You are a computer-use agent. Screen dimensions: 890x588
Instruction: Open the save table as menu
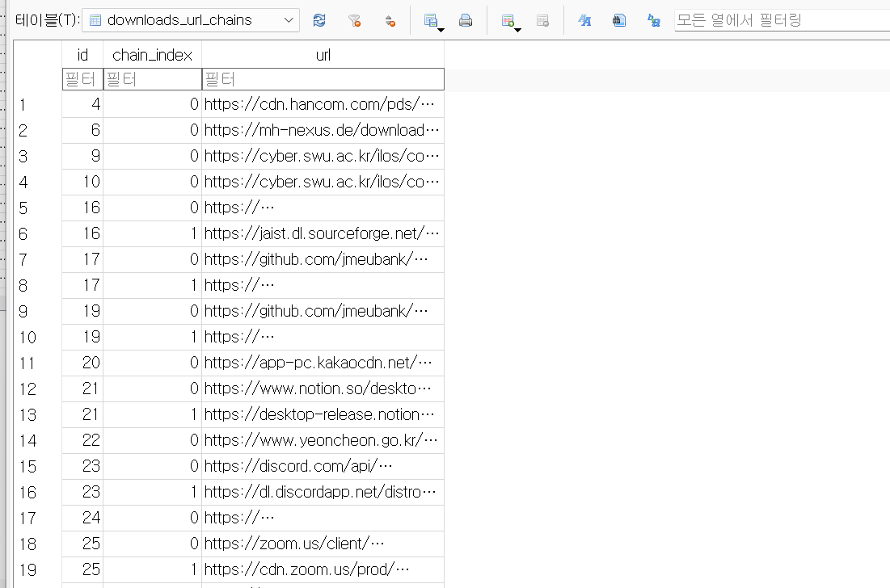tap(433, 21)
